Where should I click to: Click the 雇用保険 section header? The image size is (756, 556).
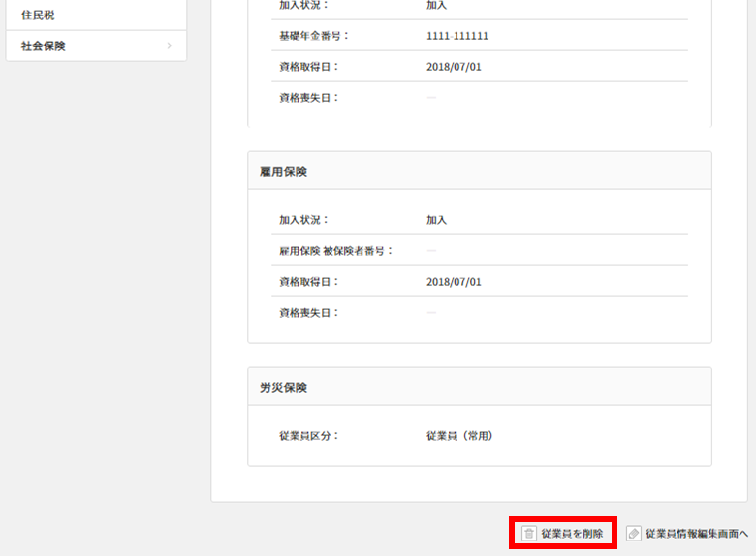click(x=283, y=171)
